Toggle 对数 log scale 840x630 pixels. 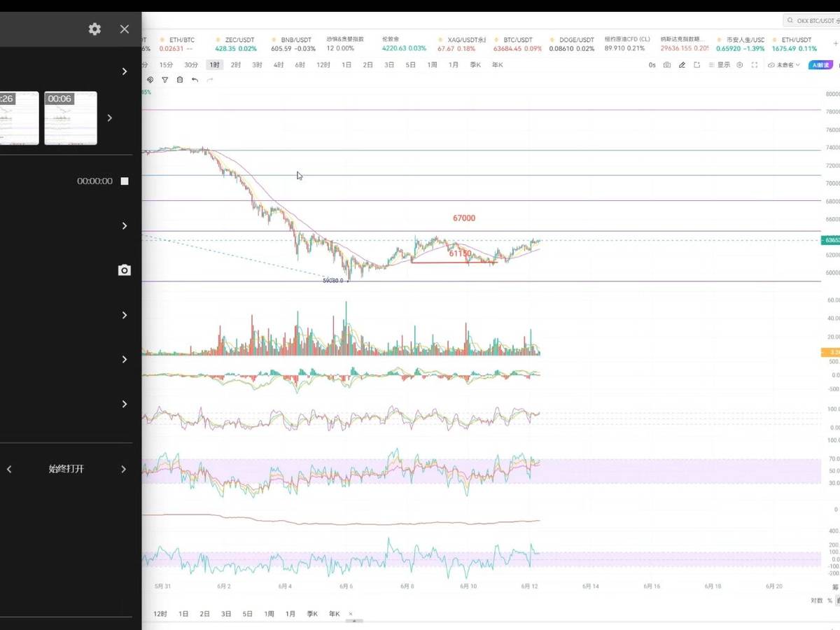tap(817, 601)
